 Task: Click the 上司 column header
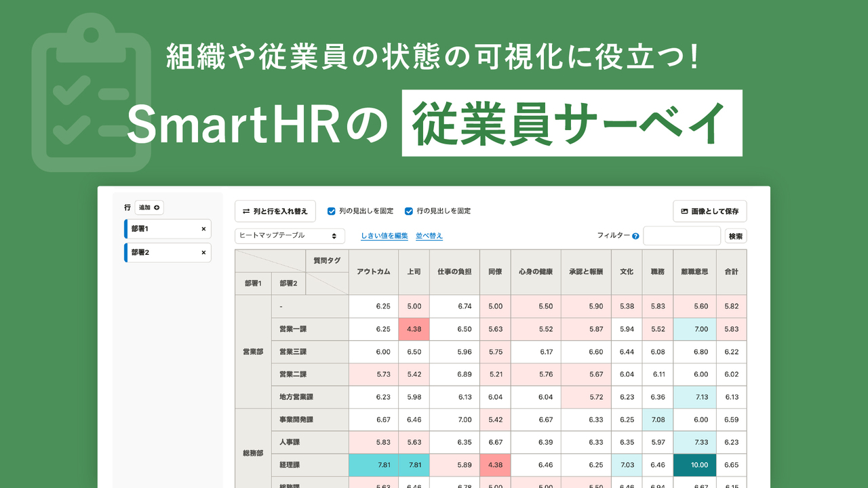tap(414, 272)
